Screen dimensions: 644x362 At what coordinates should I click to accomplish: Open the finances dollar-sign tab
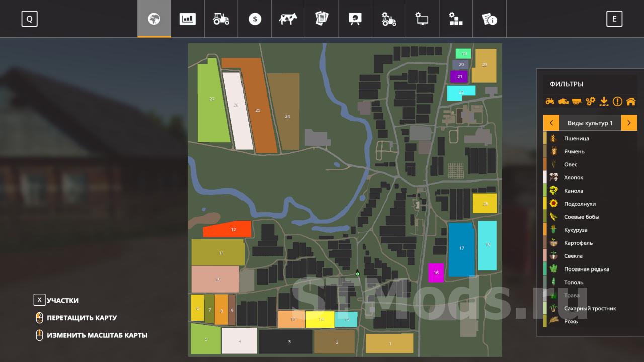point(255,19)
